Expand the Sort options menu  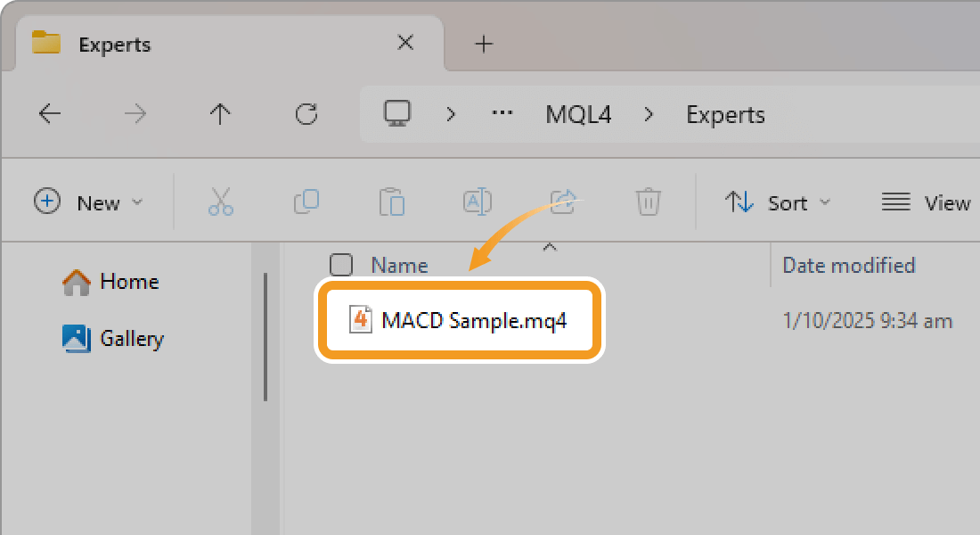(777, 202)
